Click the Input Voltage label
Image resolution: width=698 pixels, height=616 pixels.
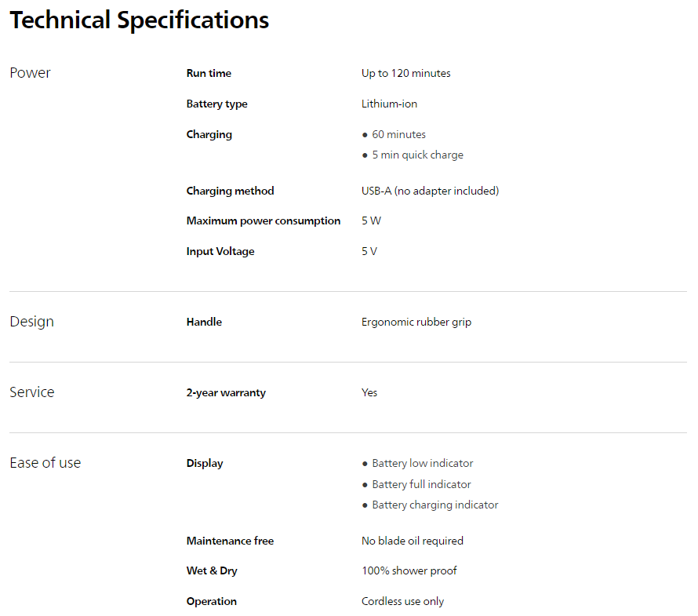coord(220,252)
